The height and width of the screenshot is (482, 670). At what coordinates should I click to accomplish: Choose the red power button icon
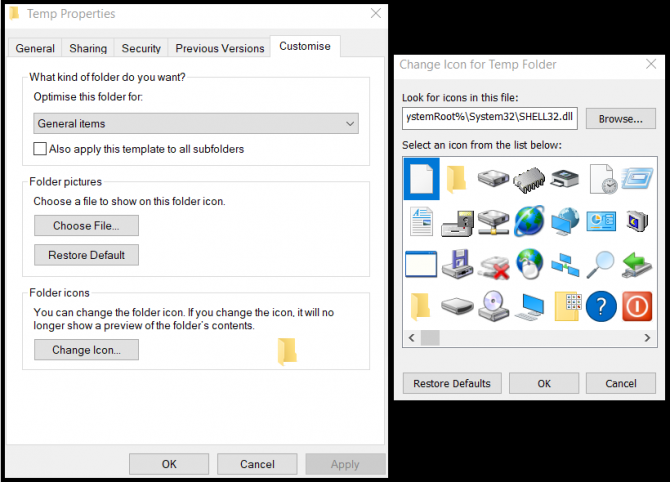point(637,306)
